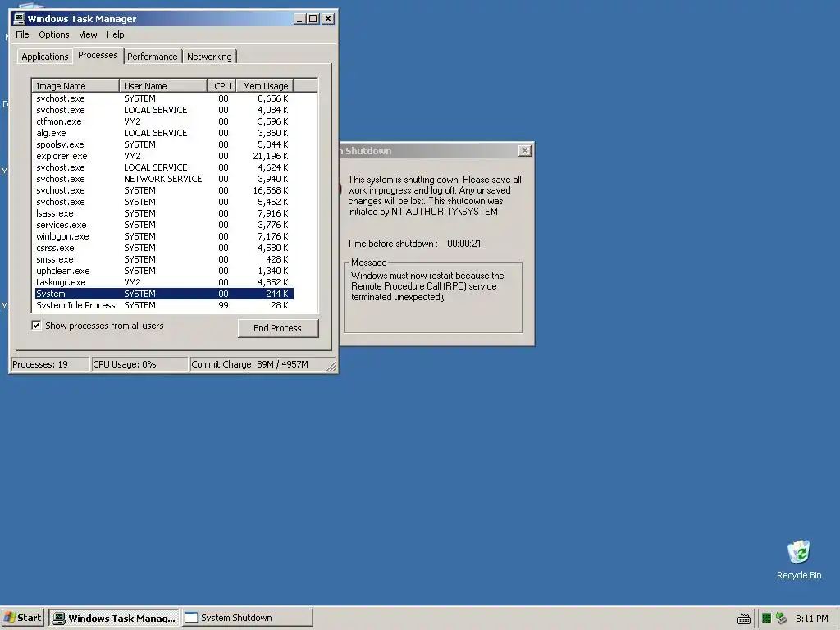Open the Options menu

53,34
